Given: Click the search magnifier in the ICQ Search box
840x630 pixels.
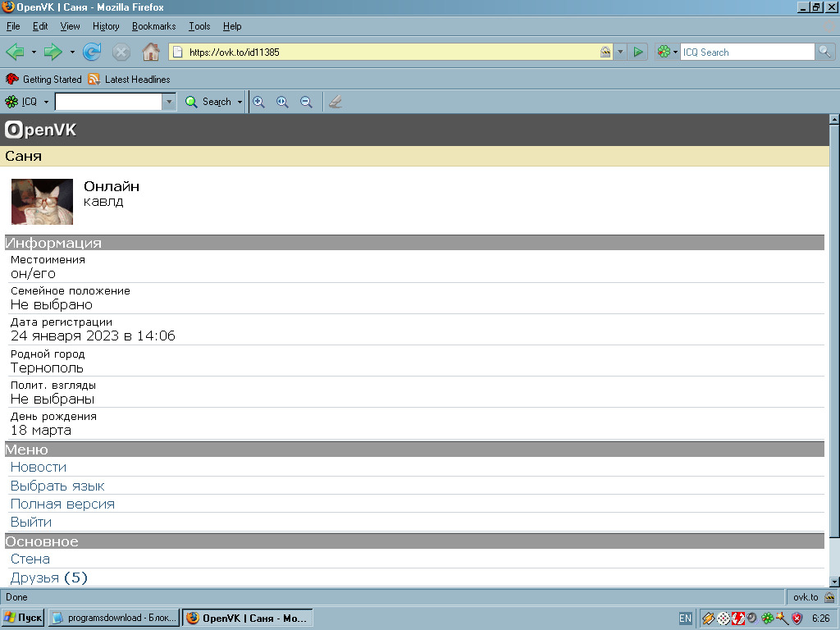Looking at the screenshot, I should point(824,52).
